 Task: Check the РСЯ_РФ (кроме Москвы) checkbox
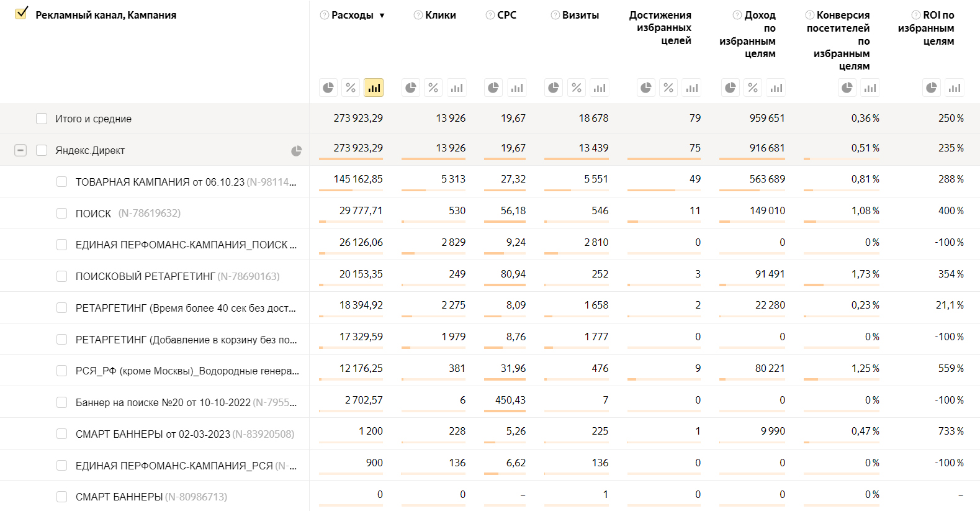61,371
